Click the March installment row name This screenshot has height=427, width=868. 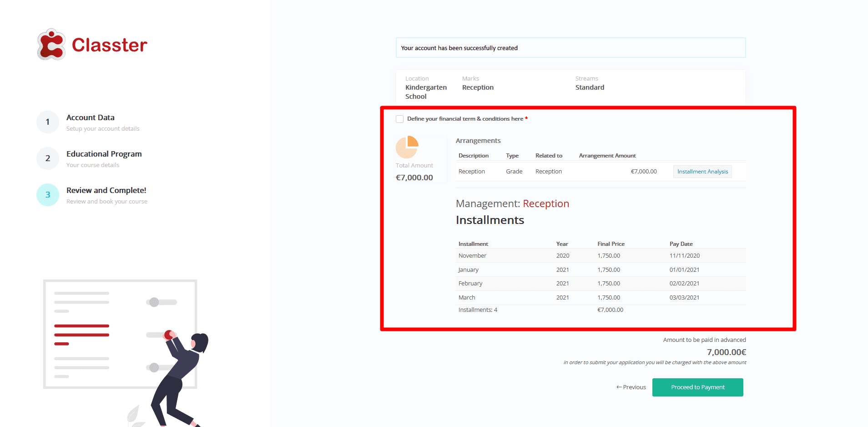[467, 298]
